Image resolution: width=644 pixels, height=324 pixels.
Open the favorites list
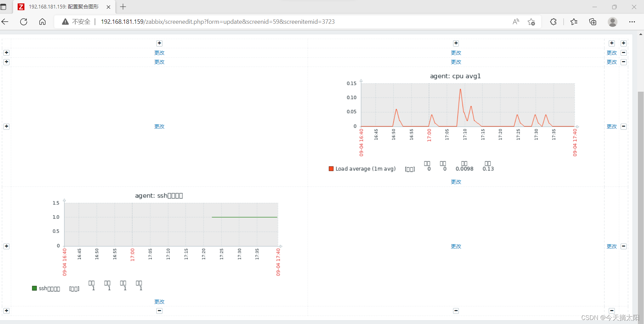574,22
